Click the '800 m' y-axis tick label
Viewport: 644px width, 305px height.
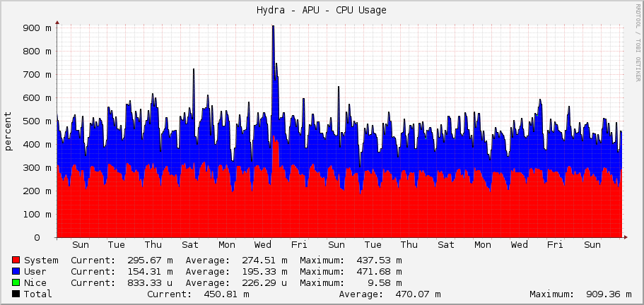point(37,52)
